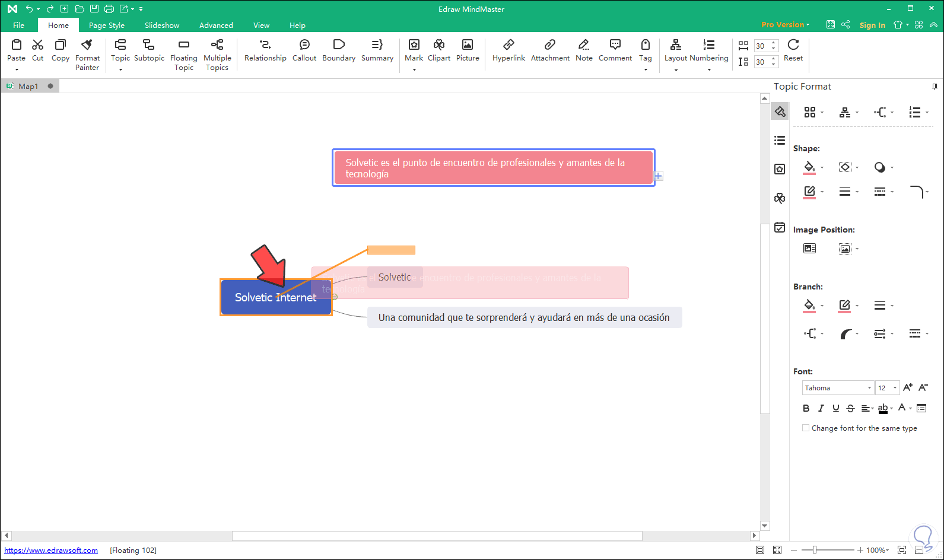Click the horizontal spacing value field
The image size is (944, 560).
click(762, 46)
